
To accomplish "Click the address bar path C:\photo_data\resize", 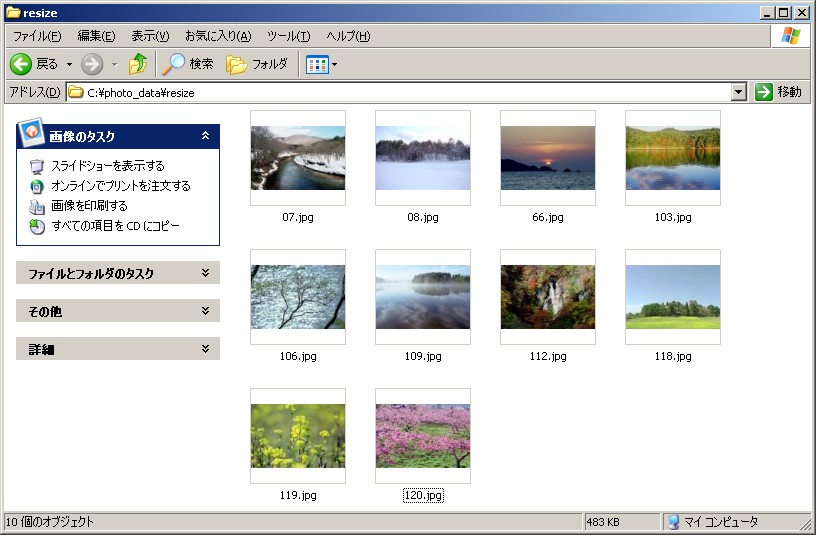I will point(141,93).
